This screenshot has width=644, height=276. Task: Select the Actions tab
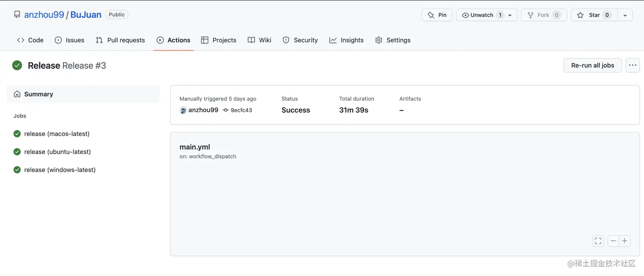[x=173, y=40]
